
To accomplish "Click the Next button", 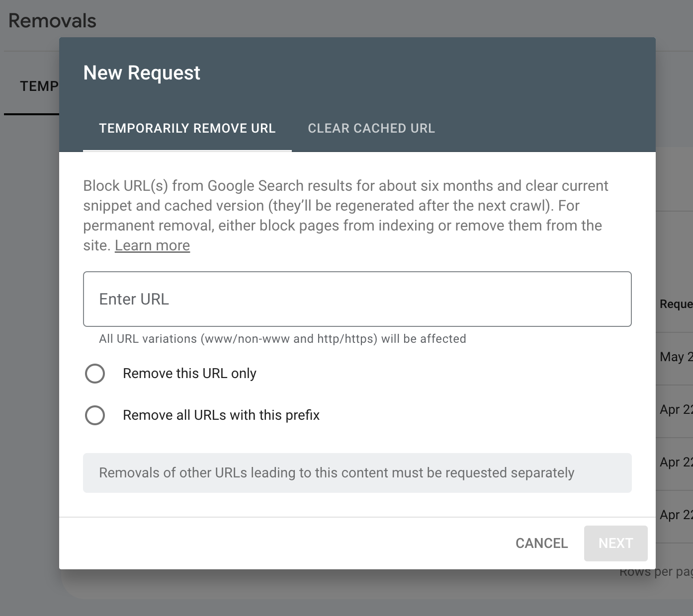I will (615, 543).
